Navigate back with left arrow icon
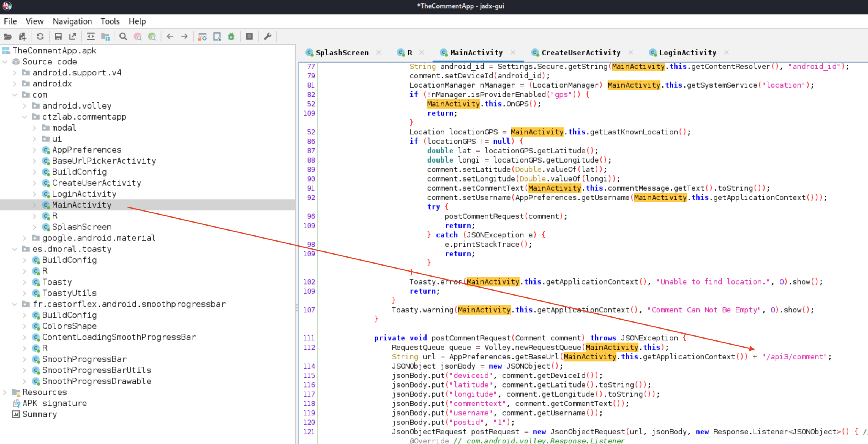868x444 pixels. pyautogui.click(x=170, y=36)
